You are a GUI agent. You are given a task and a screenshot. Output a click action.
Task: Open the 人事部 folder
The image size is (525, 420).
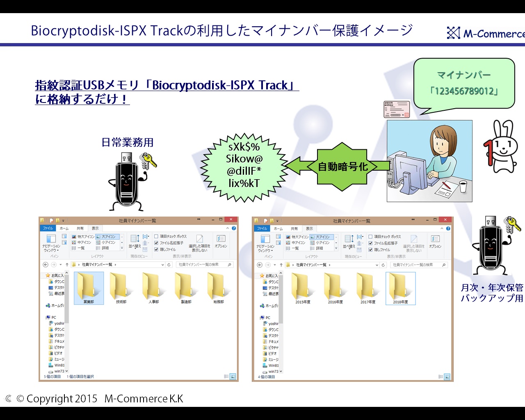(x=153, y=288)
